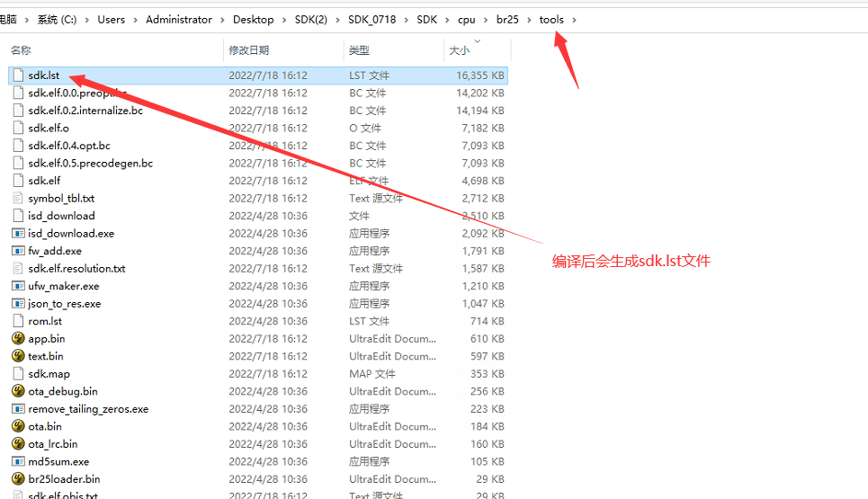868x499 pixels.
Task: Click the ELF 文件 type cell
Action: point(369,181)
